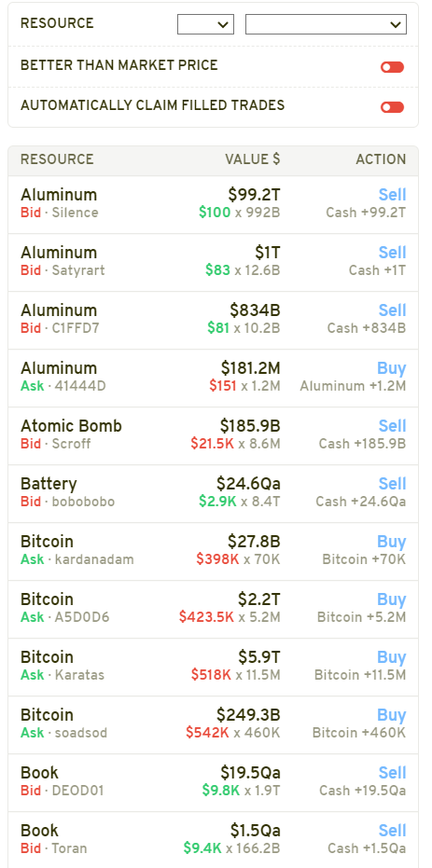The image size is (432, 868).
Task: Click the Value $ column header
Action: tap(253, 159)
